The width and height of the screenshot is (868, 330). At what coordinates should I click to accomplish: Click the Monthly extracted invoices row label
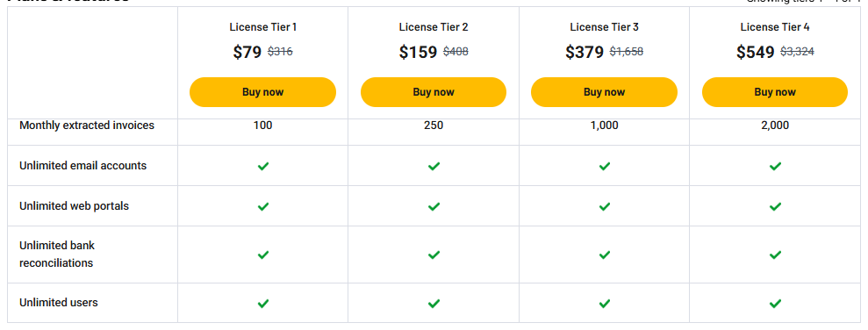tap(87, 126)
